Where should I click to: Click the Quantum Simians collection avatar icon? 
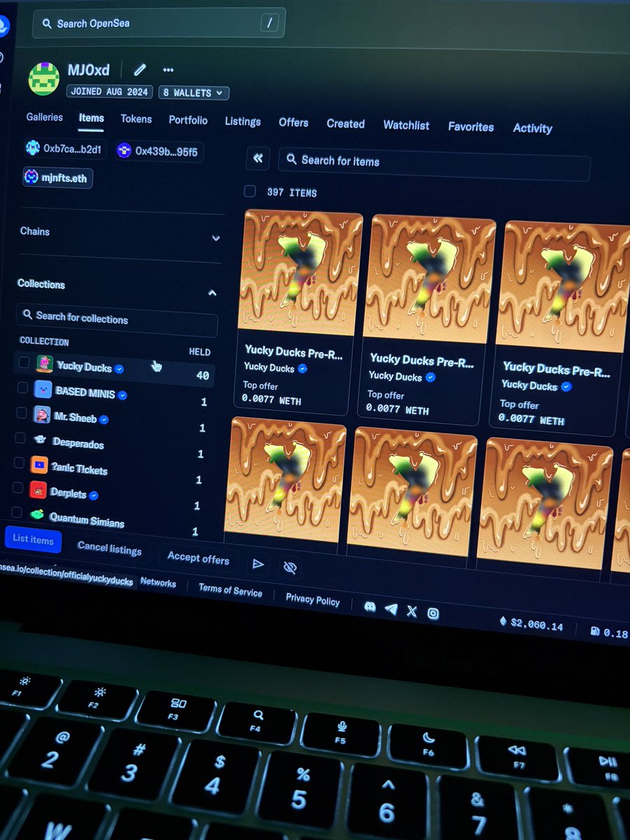(x=37, y=514)
